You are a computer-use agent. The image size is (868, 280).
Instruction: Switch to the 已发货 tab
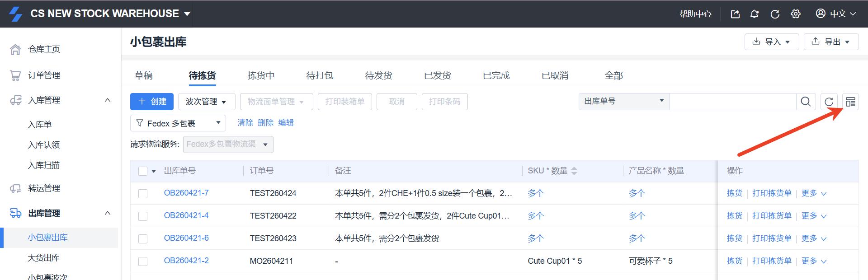tap(437, 75)
